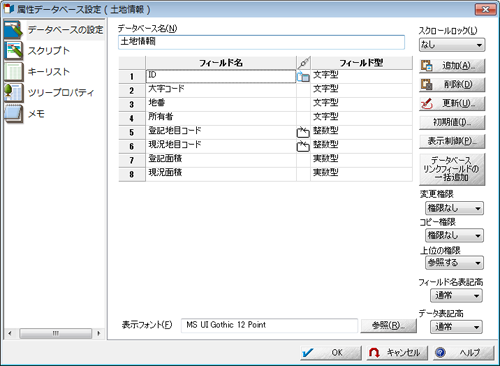
Task: Click the checkmark icon on OK
Action: coord(308,353)
